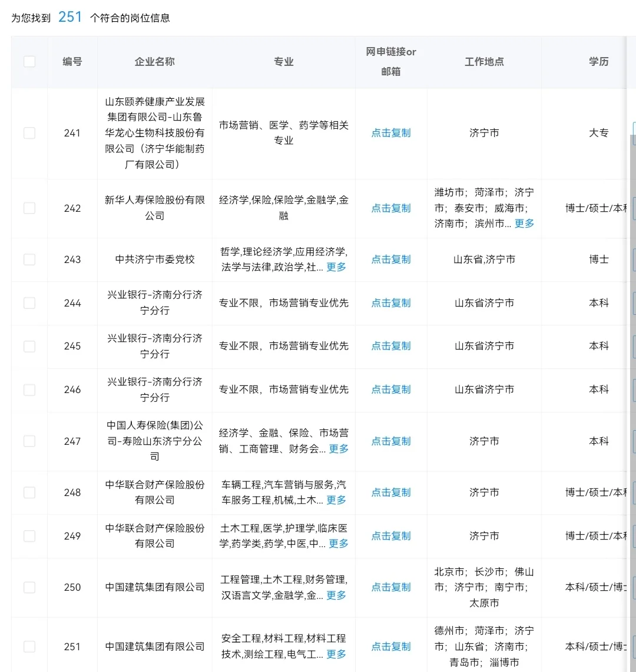Check the checkbox for row 241
Image resolution: width=636 pixels, height=672 pixels.
click(x=29, y=133)
